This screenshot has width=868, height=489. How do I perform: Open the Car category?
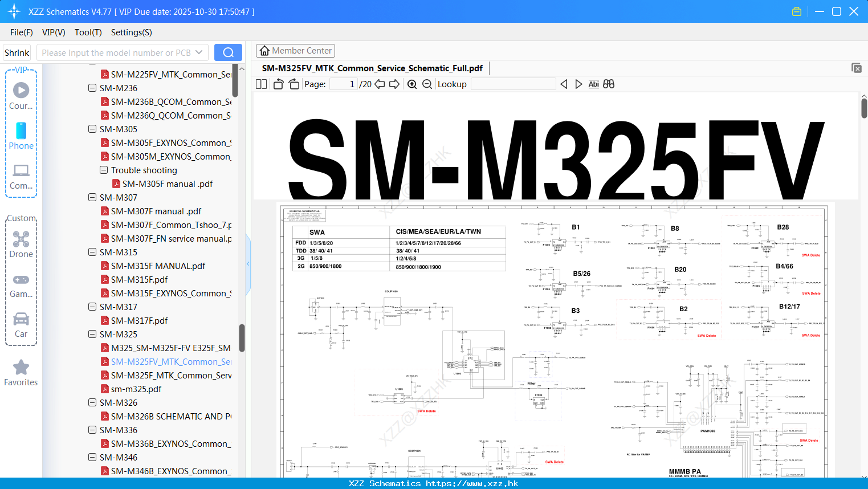click(21, 325)
